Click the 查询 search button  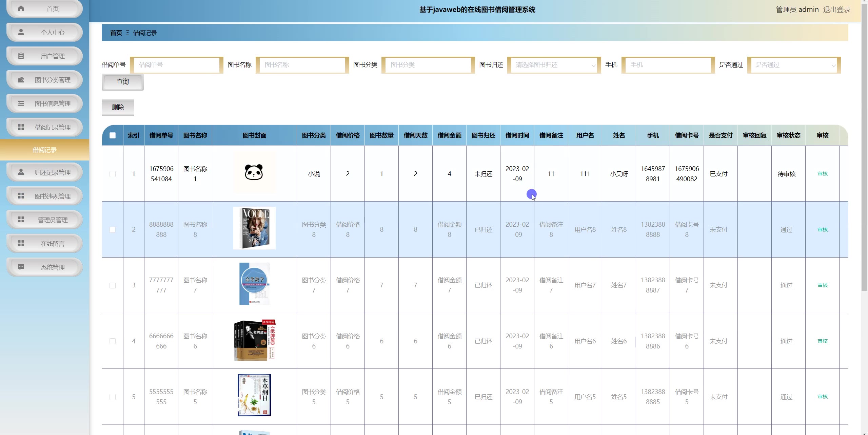[x=122, y=82]
